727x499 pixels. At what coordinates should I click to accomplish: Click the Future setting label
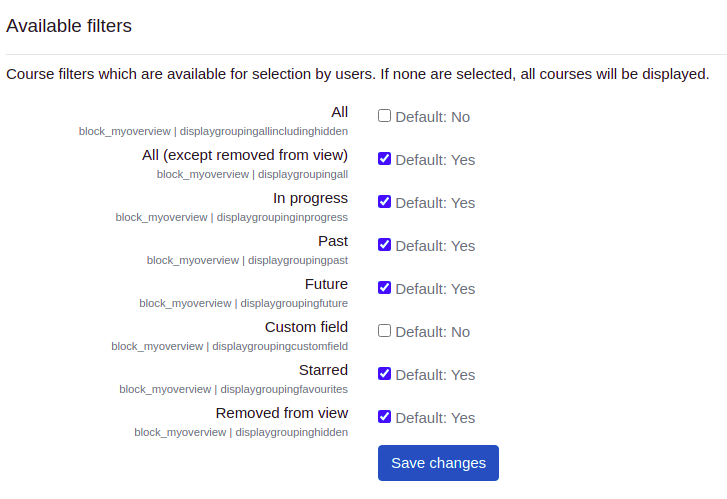326,284
